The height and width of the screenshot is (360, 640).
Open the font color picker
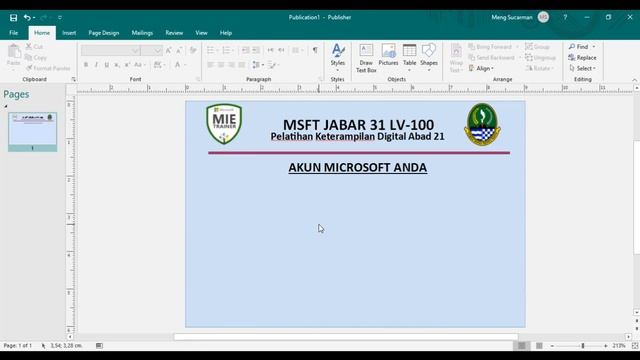pos(180,65)
